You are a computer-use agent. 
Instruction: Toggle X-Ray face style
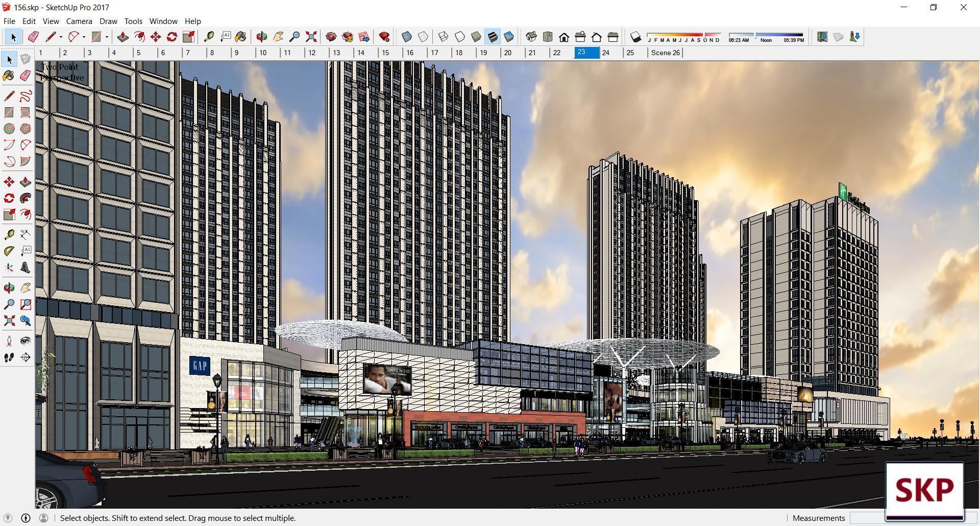(x=407, y=37)
